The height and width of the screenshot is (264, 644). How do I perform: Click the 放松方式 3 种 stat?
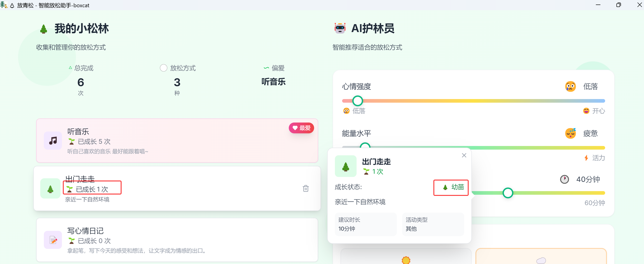177,80
